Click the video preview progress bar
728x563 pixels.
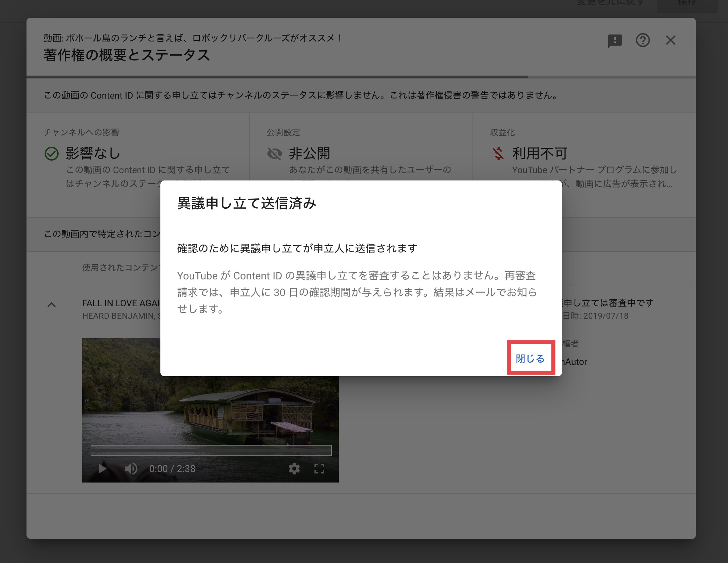[x=211, y=450]
